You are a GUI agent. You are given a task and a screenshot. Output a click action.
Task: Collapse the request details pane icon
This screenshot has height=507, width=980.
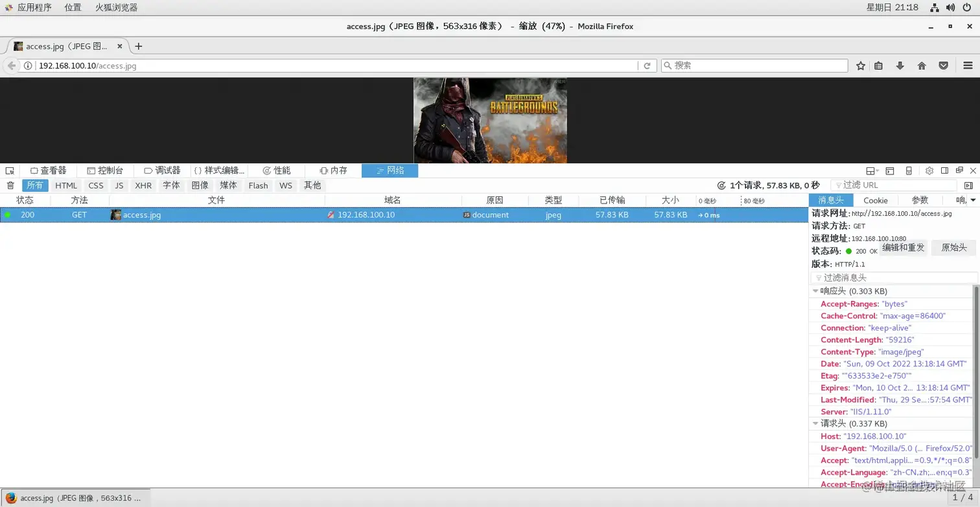tap(968, 185)
